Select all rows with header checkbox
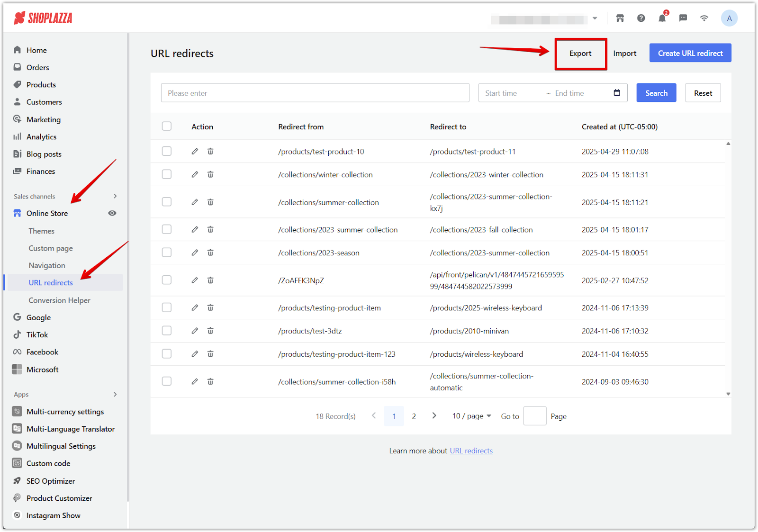758x532 pixels. coord(167,126)
